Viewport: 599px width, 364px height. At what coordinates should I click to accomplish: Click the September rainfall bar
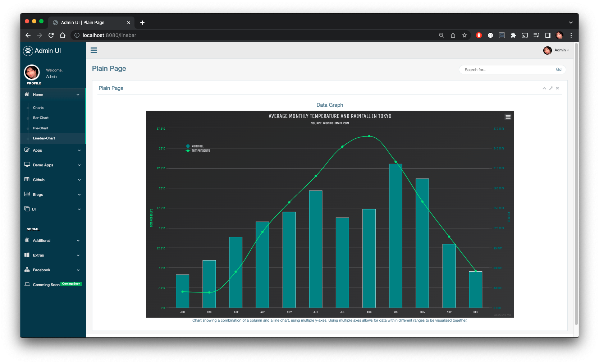click(395, 236)
